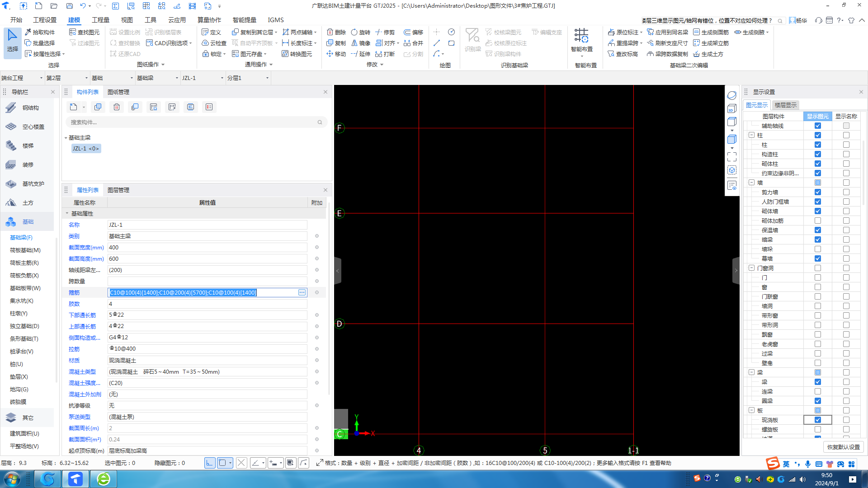868x488 pixels.
Task: Open the JZL-1 component dropdown
Action: coord(203,78)
